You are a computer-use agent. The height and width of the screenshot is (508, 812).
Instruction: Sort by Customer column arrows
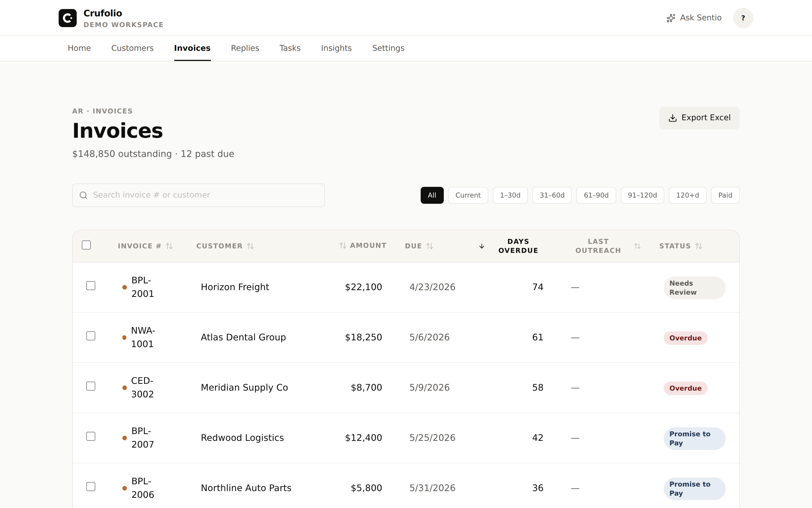pyautogui.click(x=250, y=246)
